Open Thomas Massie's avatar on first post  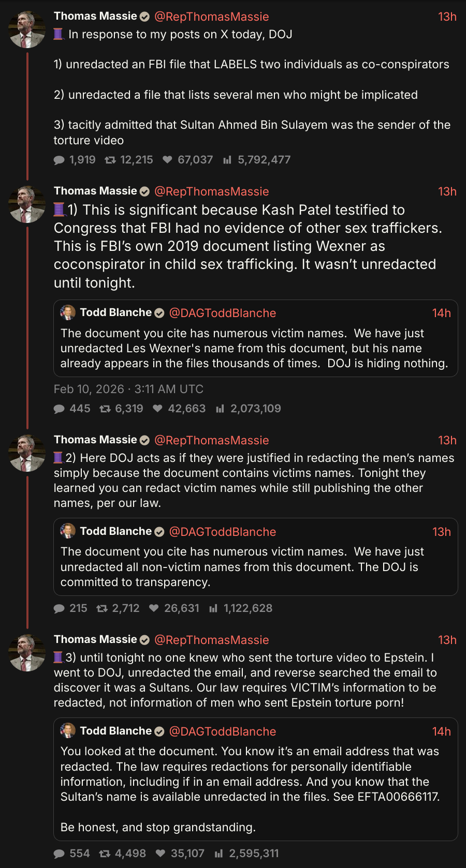(27, 29)
